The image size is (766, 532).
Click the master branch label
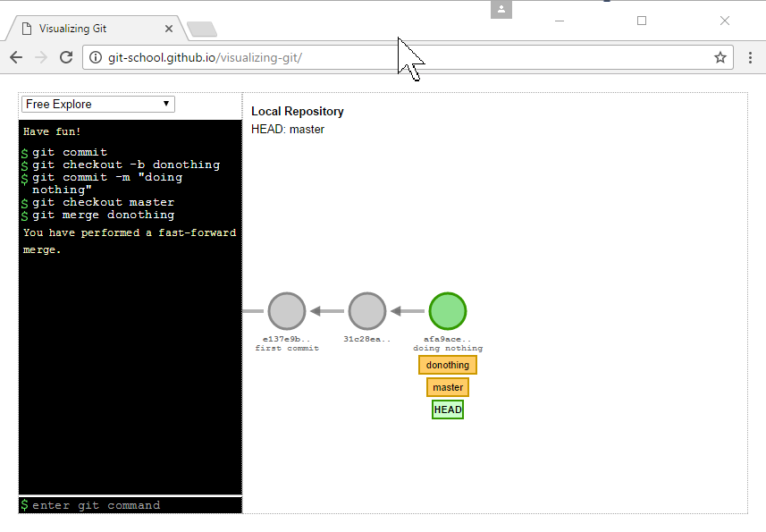(448, 387)
